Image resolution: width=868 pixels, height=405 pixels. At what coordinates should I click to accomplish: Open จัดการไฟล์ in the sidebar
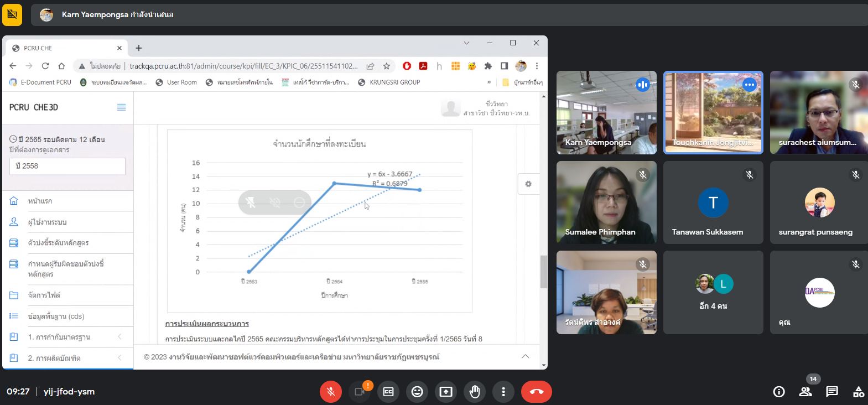44,295
